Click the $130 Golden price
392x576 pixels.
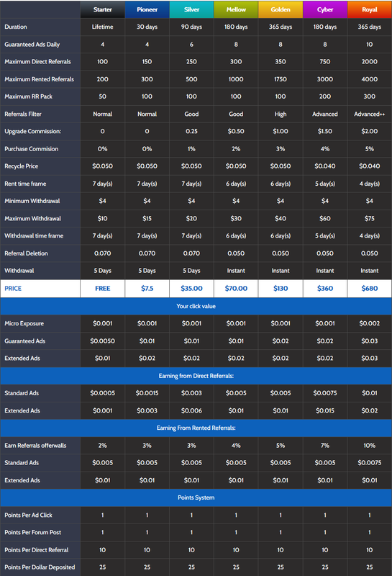pyautogui.click(x=281, y=289)
